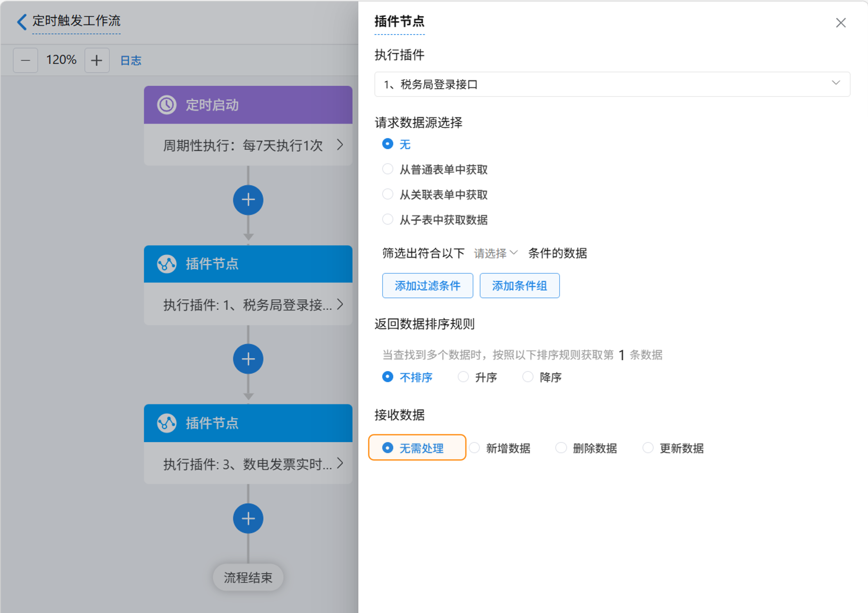The height and width of the screenshot is (613, 868).
Task: Click zoom in plus button
Action: tap(97, 60)
